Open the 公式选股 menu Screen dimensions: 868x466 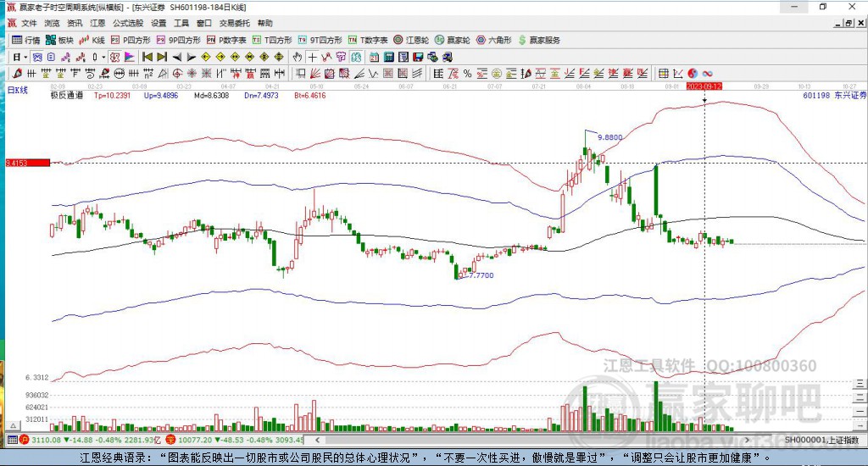tap(128, 23)
